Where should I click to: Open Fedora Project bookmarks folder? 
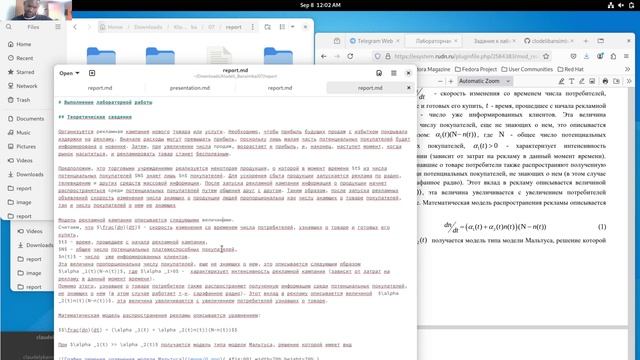tap(476, 69)
